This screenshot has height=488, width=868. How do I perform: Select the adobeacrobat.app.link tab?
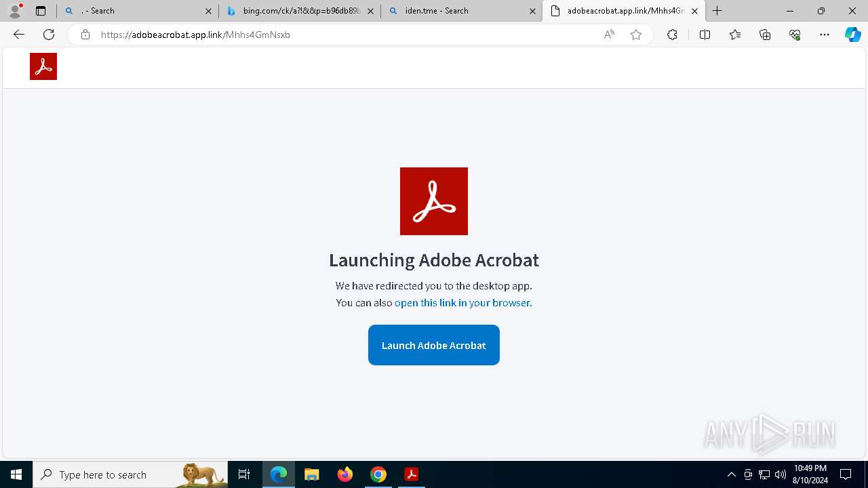pyautogui.click(x=624, y=11)
